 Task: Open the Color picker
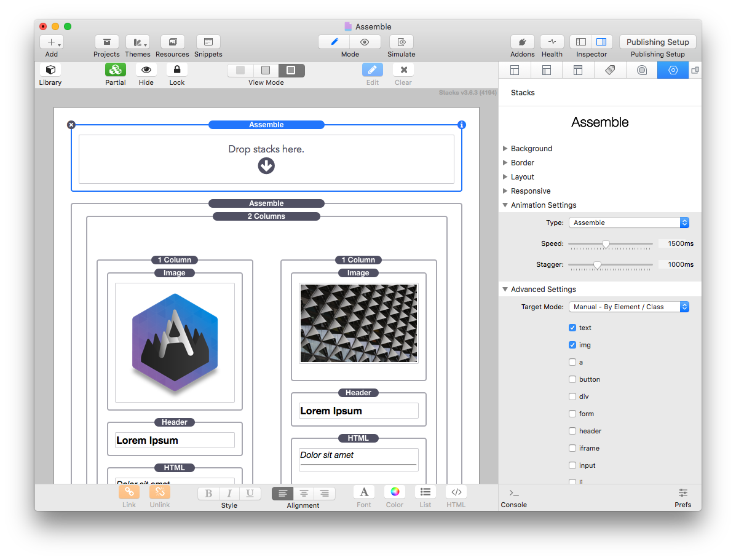coord(395,492)
